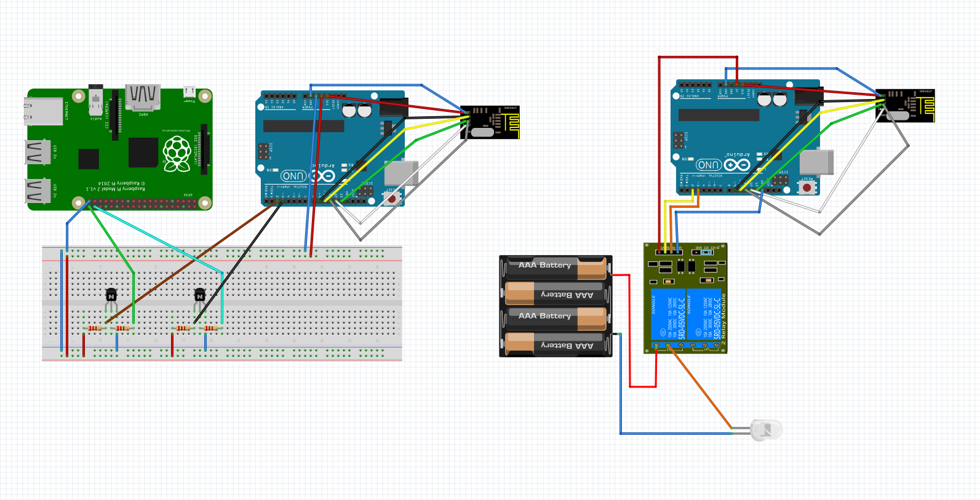Viewport: 980px width, 500px height.
Task: Click the leftmost resistor on the breadboard
Action: pos(94,328)
